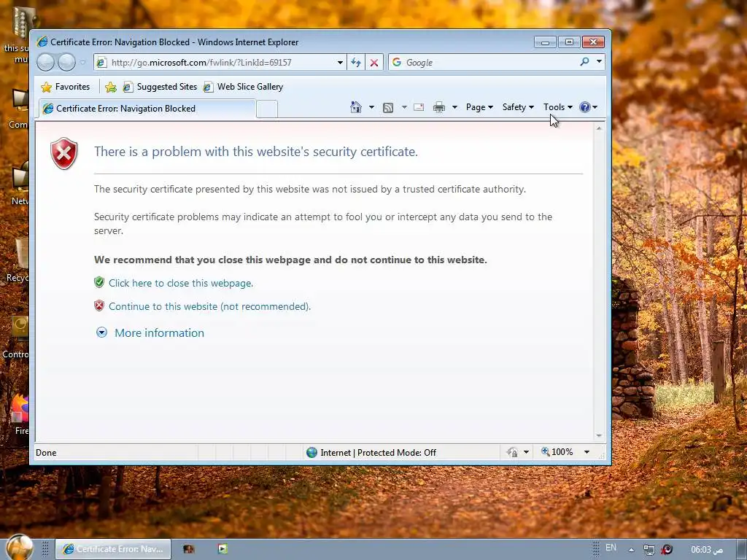Click the volume muted tray icon
This screenshot has height=560, width=747.
tap(667, 550)
